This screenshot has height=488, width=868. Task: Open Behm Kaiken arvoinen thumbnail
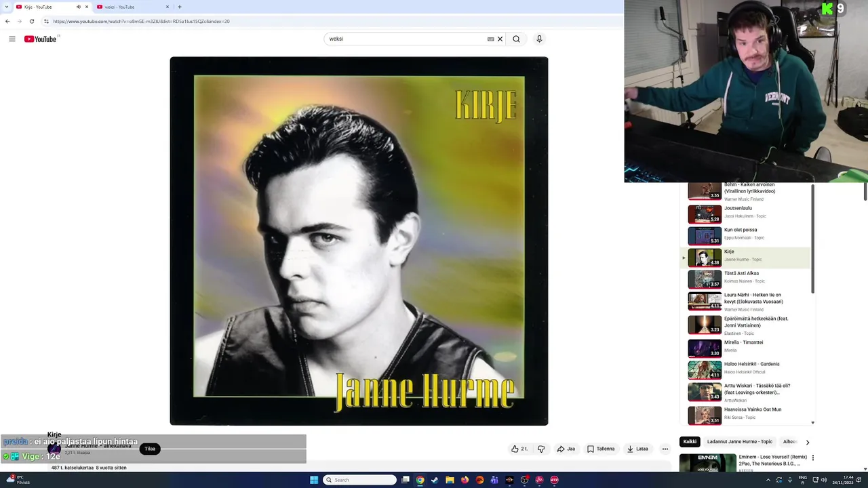pos(705,191)
